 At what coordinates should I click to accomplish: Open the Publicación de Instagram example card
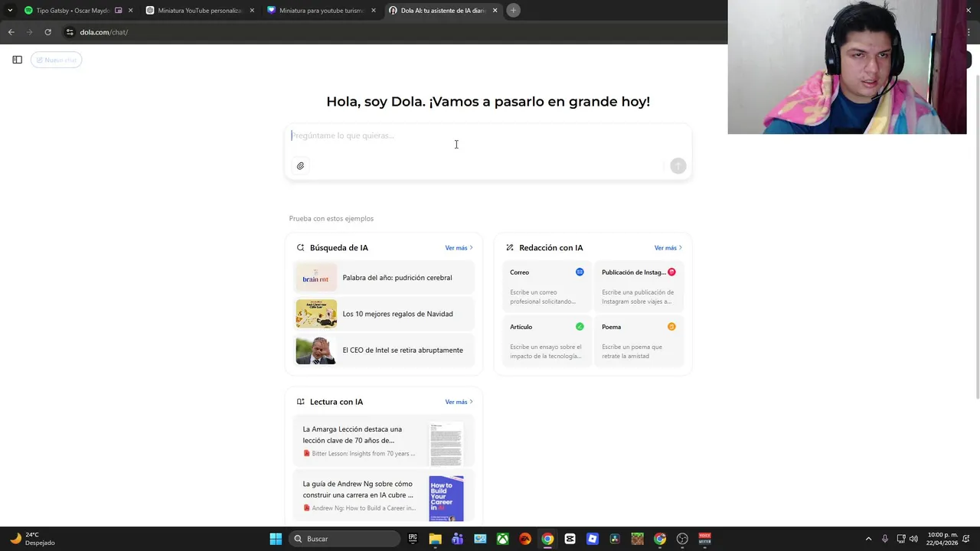(x=639, y=285)
